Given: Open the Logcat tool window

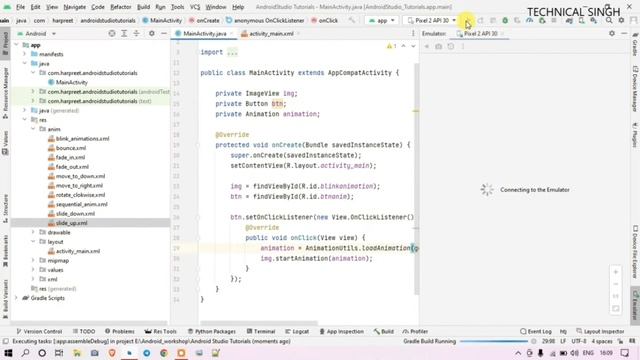Looking at the screenshot, I should pyautogui.click(x=297, y=331).
